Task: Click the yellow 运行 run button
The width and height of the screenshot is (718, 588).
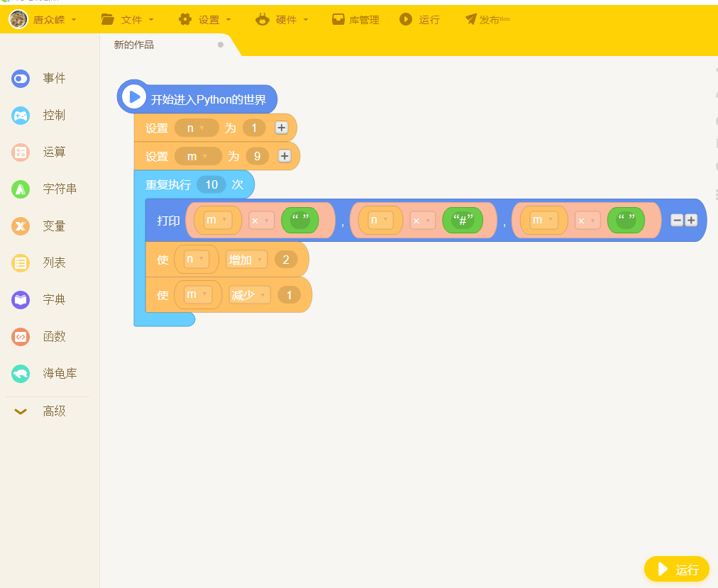Action: (x=677, y=570)
